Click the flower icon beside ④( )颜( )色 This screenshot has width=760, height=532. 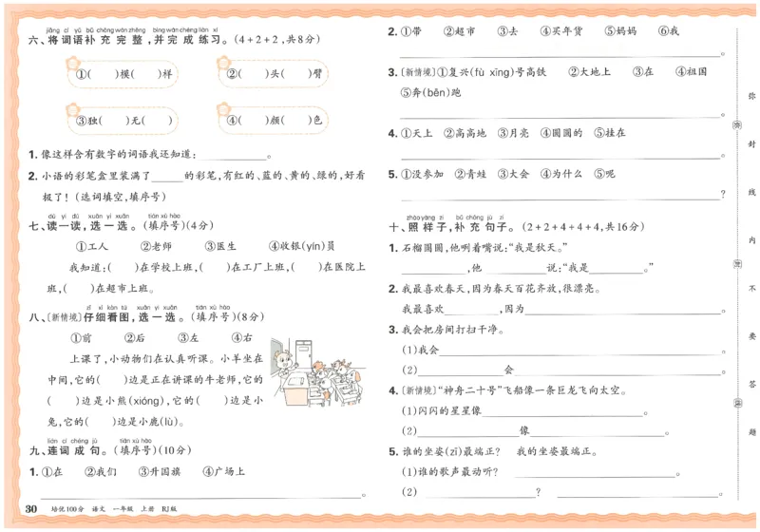point(225,111)
